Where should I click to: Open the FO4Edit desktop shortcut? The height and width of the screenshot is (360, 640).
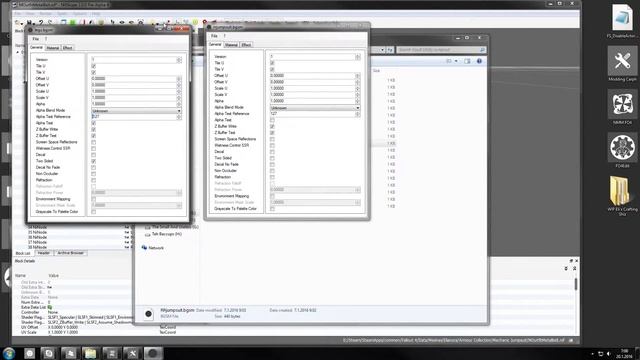pyautogui.click(x=622, y=148)
